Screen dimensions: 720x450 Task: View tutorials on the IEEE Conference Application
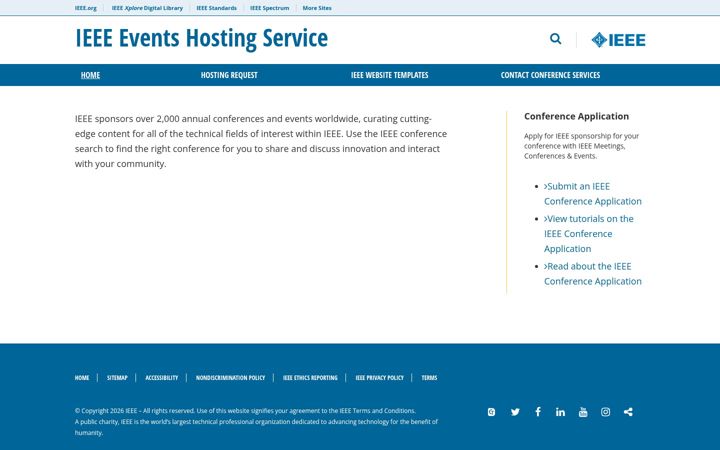pyautogui.click(x=589, y=234)
